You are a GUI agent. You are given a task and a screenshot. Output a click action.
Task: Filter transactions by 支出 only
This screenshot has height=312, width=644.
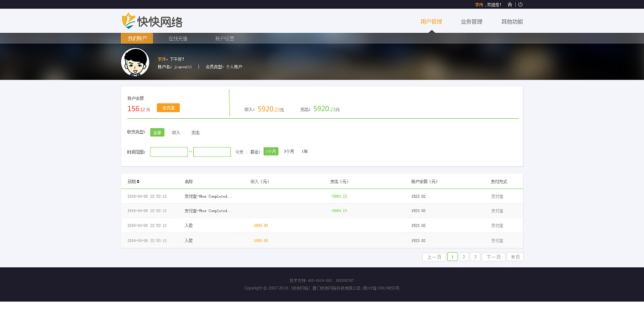coord(195,132)
